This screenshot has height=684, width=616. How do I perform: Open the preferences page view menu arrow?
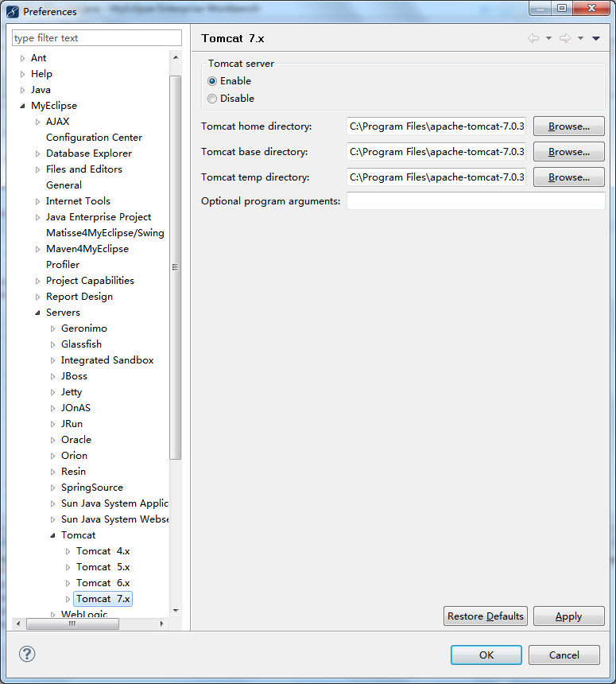[596, 38]
